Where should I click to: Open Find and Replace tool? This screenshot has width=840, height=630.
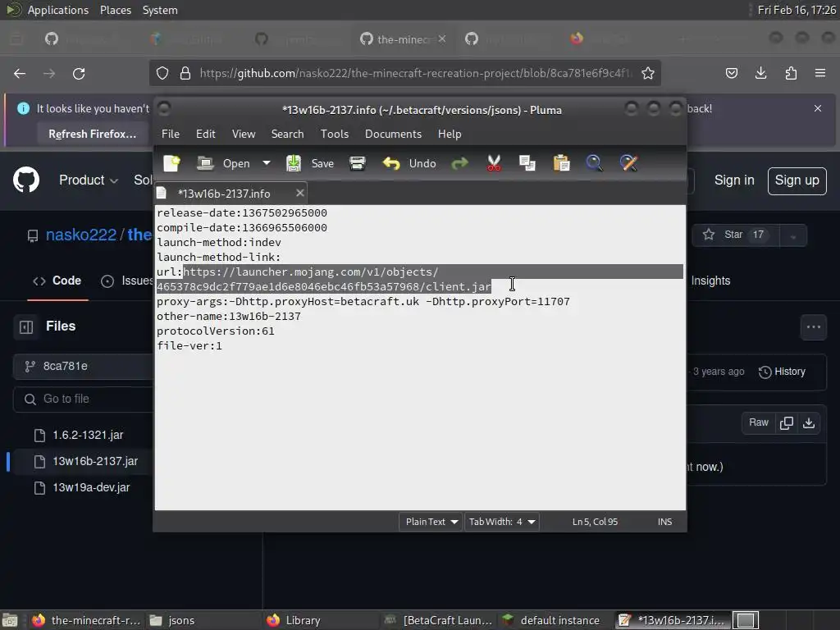[628, 163]
